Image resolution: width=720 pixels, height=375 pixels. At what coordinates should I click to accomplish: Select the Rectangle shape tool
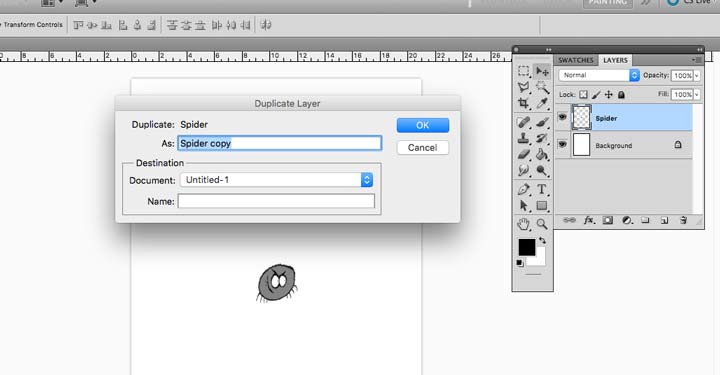coord(542,206)
